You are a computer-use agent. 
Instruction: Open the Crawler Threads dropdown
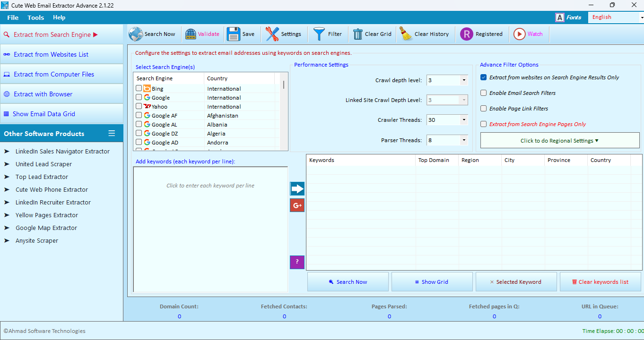pos(464,120)
